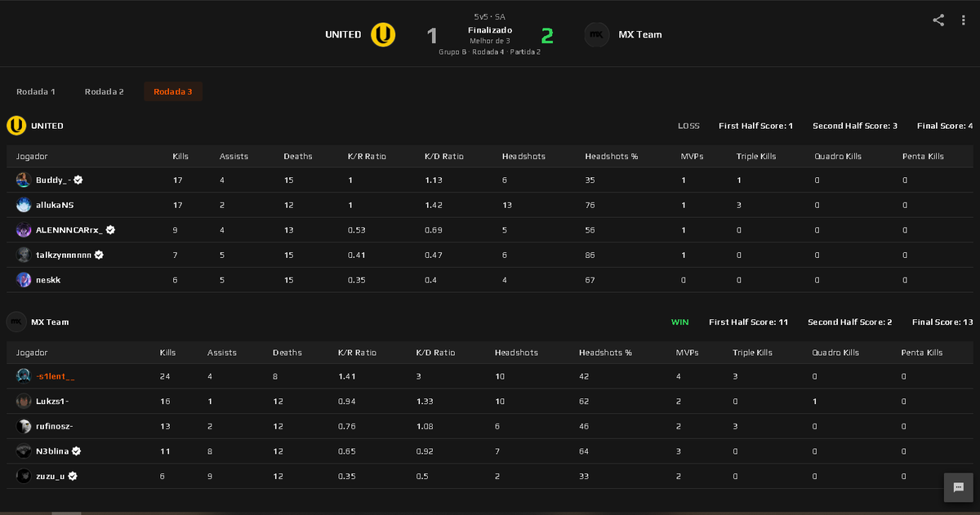Open rufinosz- player avatar
Screen dimensions: 980x515
(24, 426)
